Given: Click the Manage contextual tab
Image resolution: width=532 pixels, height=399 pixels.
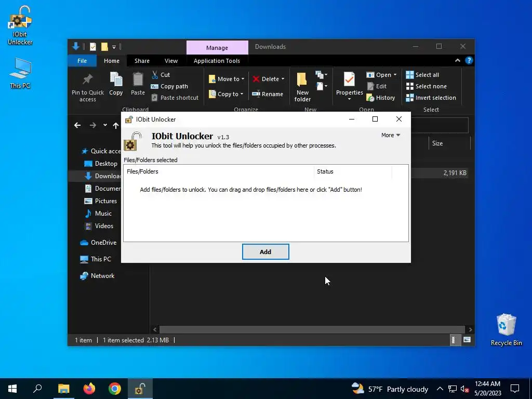Looking at the screenshot, I should pyautogui.click(x=217, y=47).
